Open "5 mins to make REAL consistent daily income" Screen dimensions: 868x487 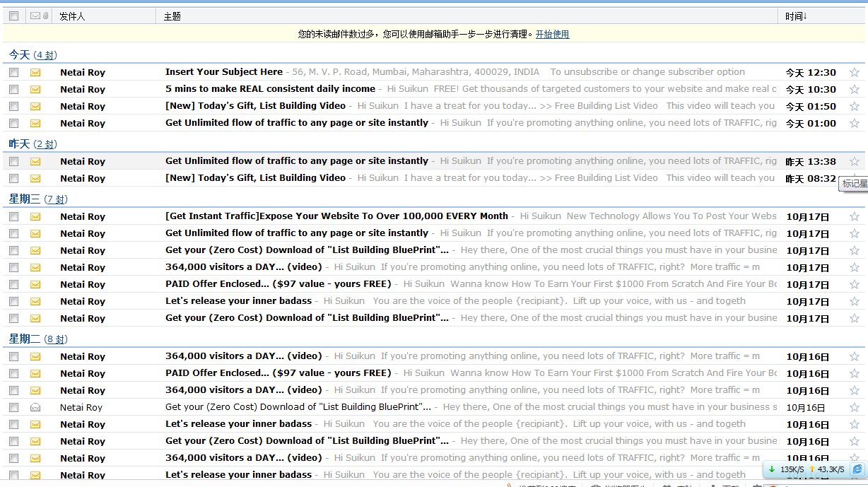[271, 89]
